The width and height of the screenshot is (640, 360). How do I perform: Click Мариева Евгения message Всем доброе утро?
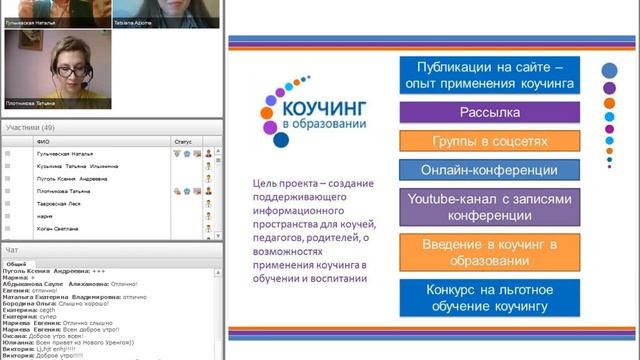tap(61, 329)
